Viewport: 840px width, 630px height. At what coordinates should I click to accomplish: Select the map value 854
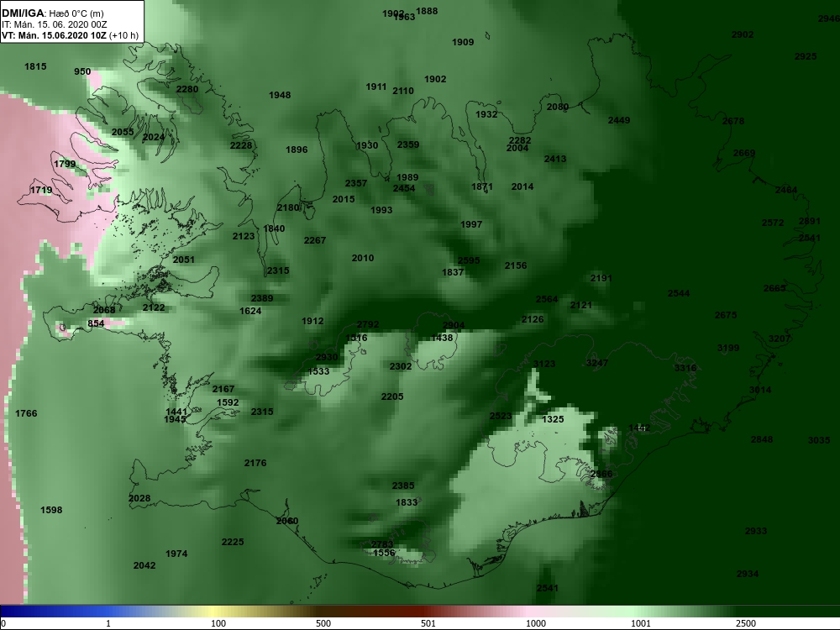(96, 323)
